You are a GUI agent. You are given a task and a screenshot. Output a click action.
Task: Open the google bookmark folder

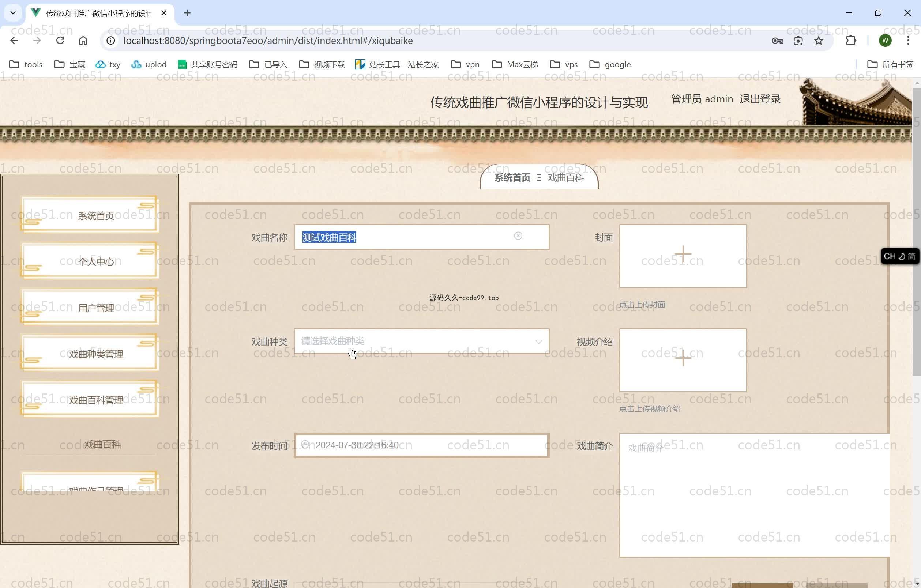[610, 64]
